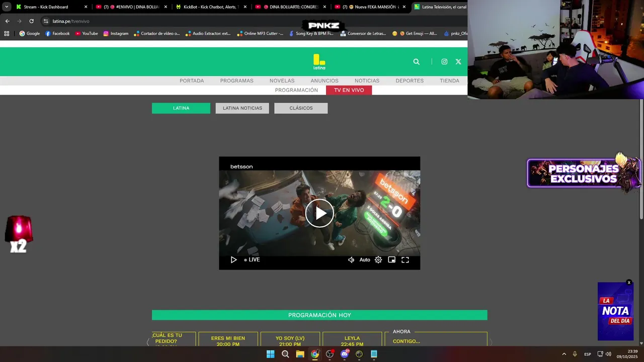Open the Audio Extractor bookmark
The height and width of the screenshot is (362, 644).
coord(208,34)
